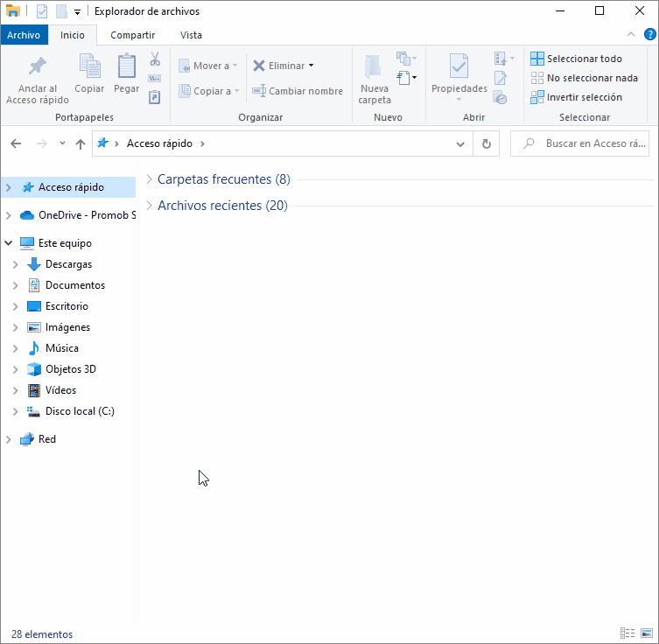659x644 pixels.
Task: Open the Abrir dropdown in Abrir group
Action: click(x=504, y=59)
